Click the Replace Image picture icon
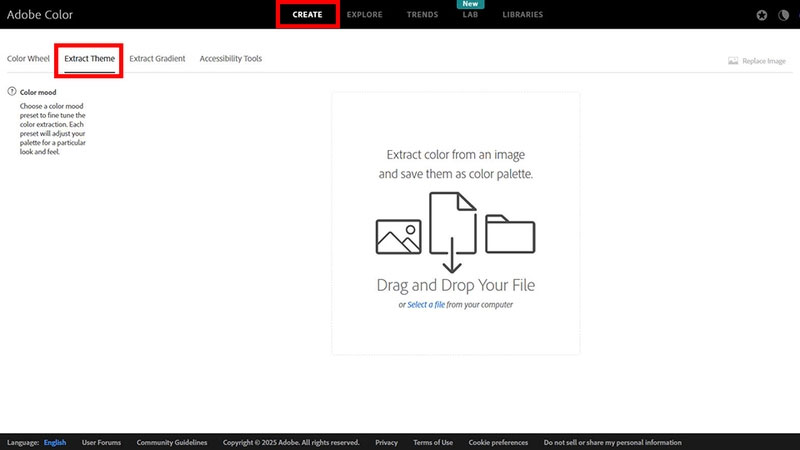This screenshot has width=800, height=450. tap(733, 61)
